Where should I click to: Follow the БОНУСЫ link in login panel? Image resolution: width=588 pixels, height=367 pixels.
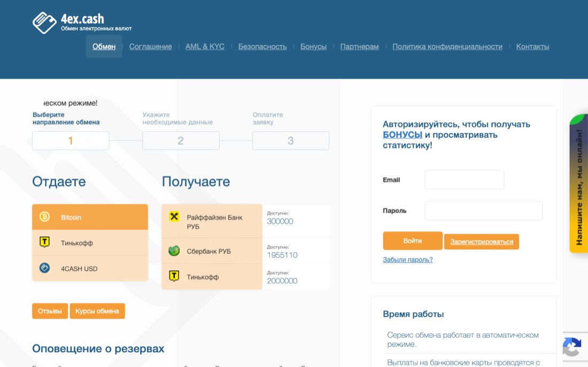click(403, 135)
